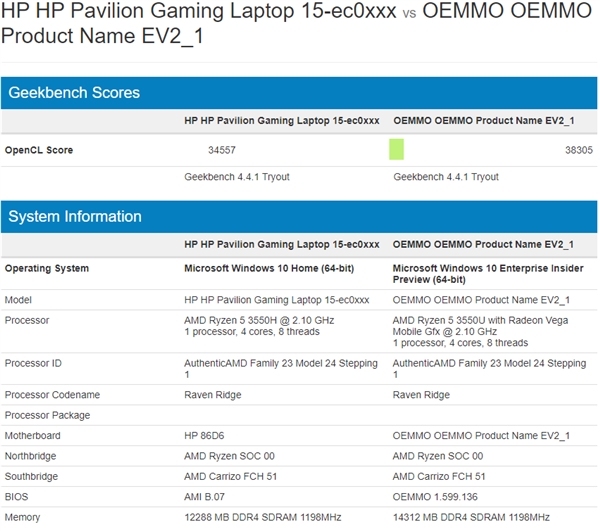Click the OpenCL Score row label
Screen dimensions: 600x531
(x=39, y=150)
